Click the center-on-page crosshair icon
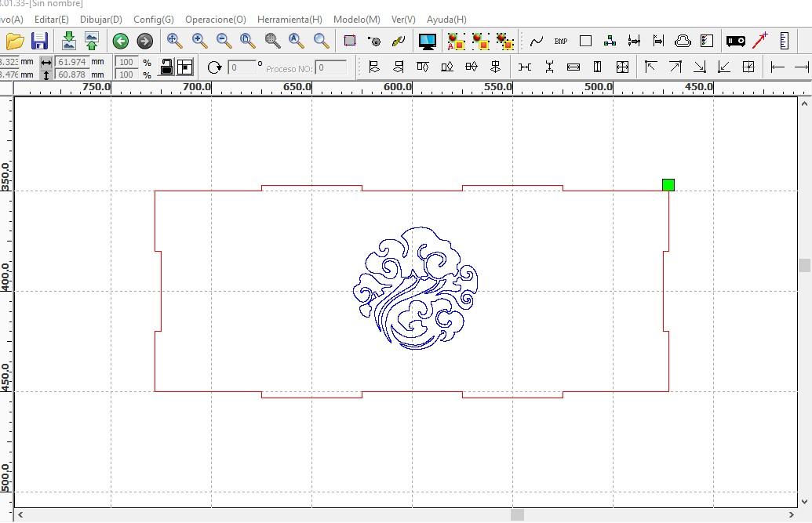This screenshot has height=523, width=812. click(x=748, y=67)
